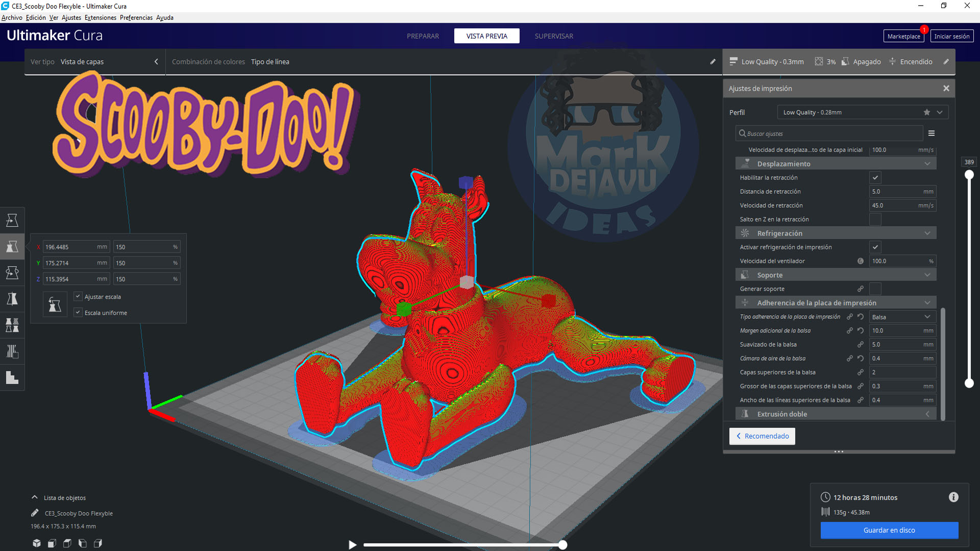The height and width of the screenshot is (551, 980).
Task: Click the settings visibility hamburger menu icon
Action: pyautogui.click(x=932, y=134)
